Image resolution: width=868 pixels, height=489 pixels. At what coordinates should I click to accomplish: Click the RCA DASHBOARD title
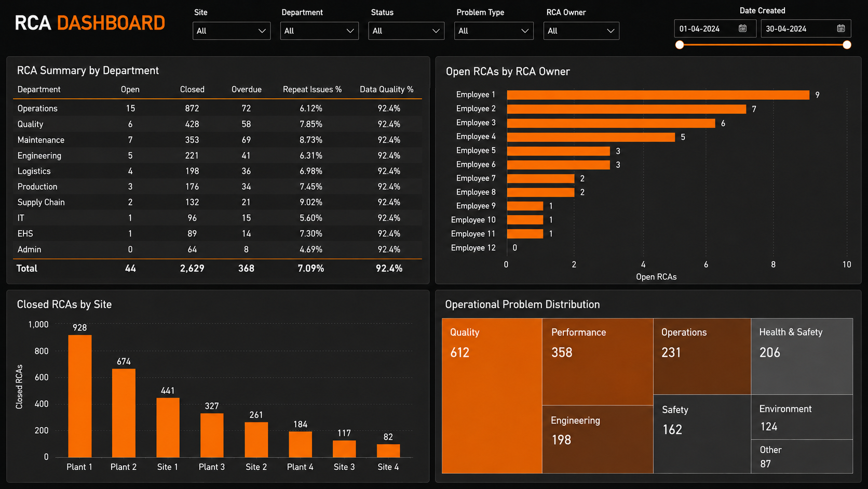point(90,23)
